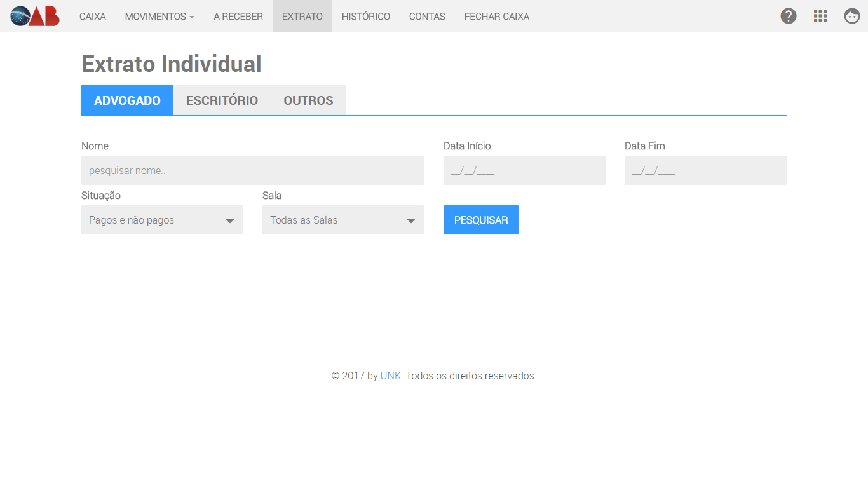Select the Advogado tab
Screen dimensions: 868x488
[x=127, y=100]
